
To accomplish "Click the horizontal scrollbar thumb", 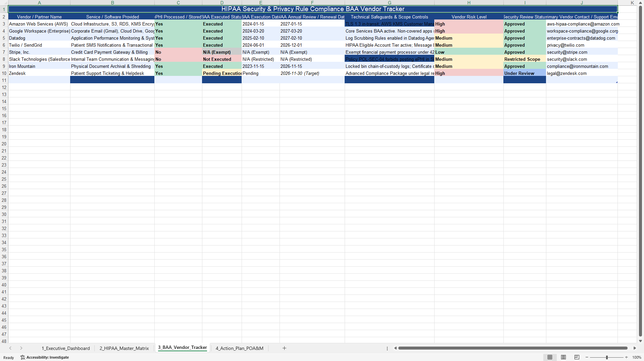I will tap(512, 348).
